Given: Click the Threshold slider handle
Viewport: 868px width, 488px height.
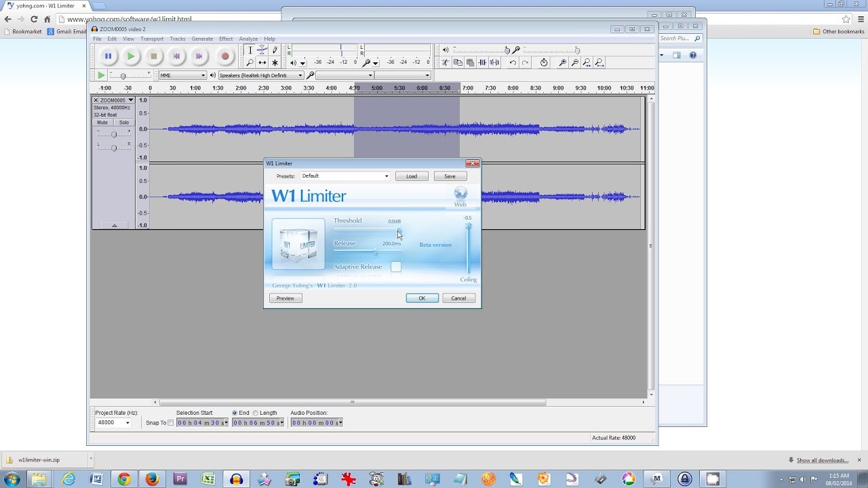Looking at the screenshot, I should coord(399,230).
